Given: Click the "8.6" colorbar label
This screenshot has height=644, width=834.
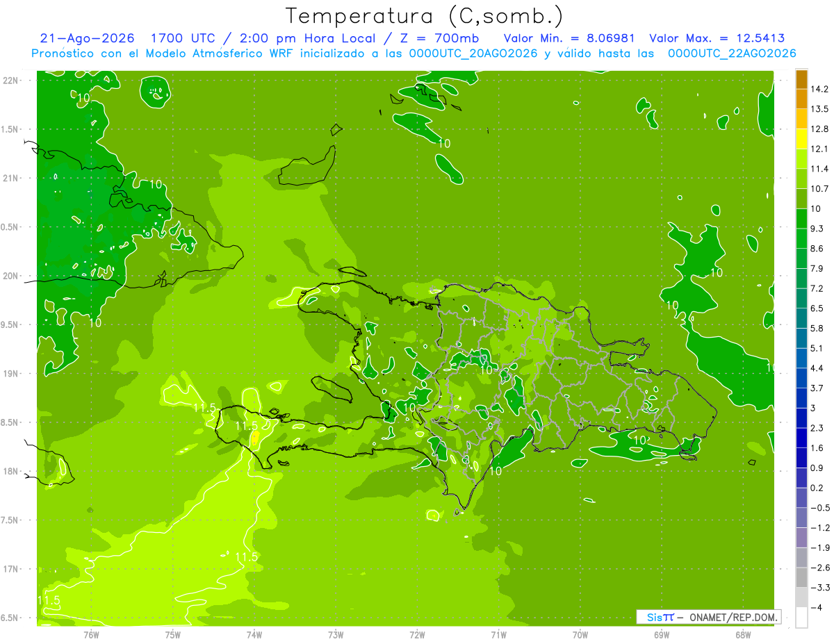Looking at the screenshot, I should pyautogui.click(x=817, y=249).
